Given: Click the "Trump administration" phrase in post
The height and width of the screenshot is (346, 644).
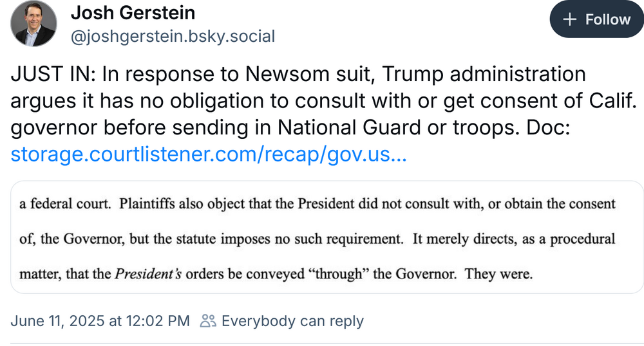Looking at the screenshot, I should click(484, 74).
